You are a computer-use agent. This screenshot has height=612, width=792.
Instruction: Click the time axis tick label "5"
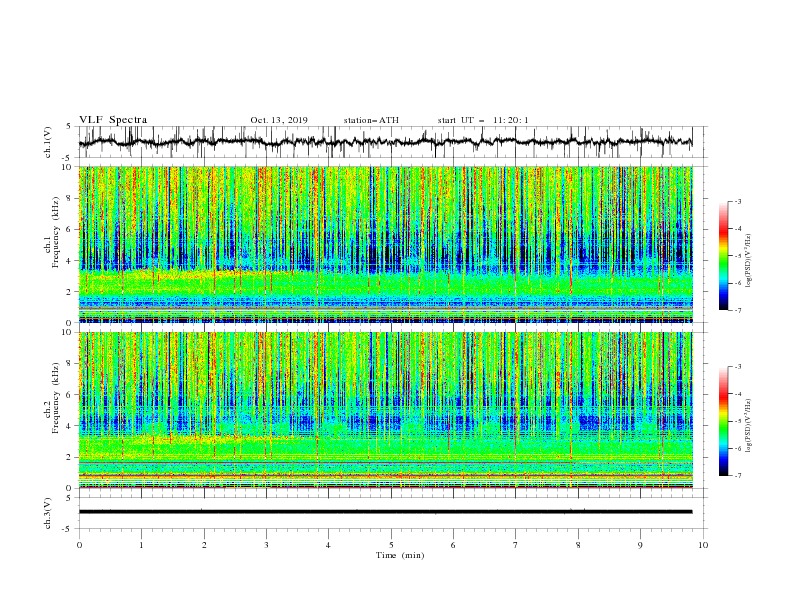tap(391, 545)
